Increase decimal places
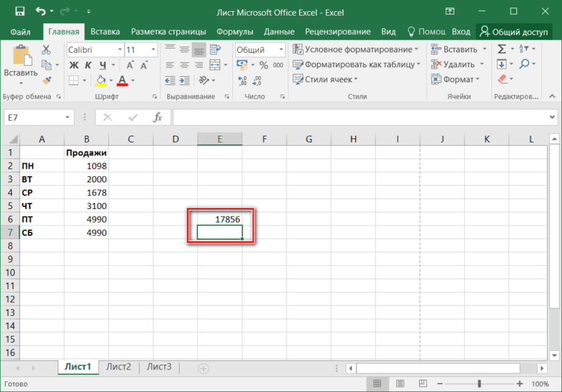 [243, 80]
